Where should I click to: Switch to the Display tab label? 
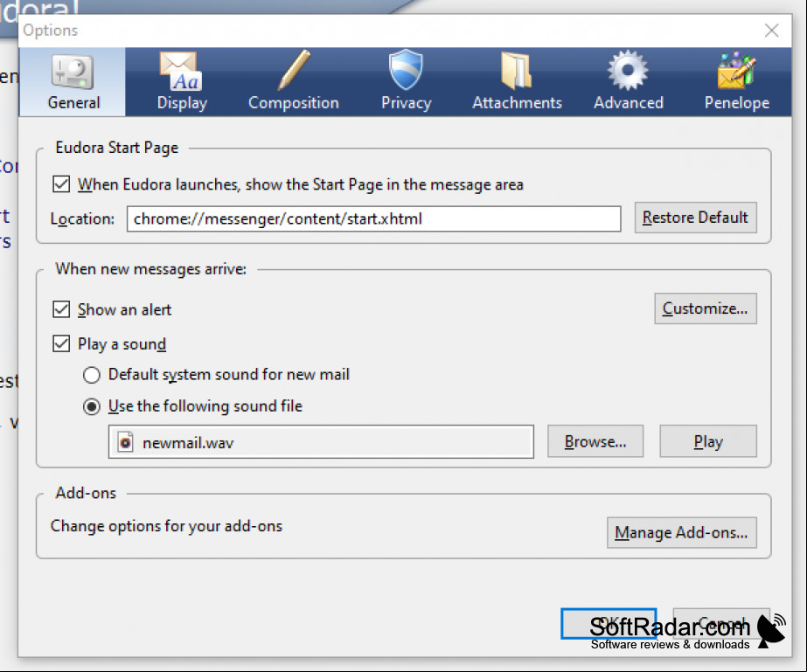click(182, 103)
